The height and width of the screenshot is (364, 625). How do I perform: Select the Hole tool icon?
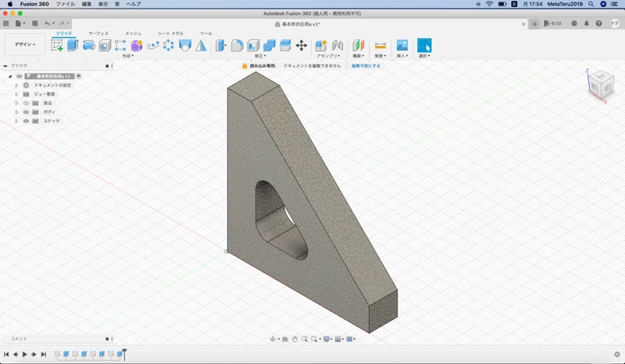pyautogui.click(x=105, y=45)
